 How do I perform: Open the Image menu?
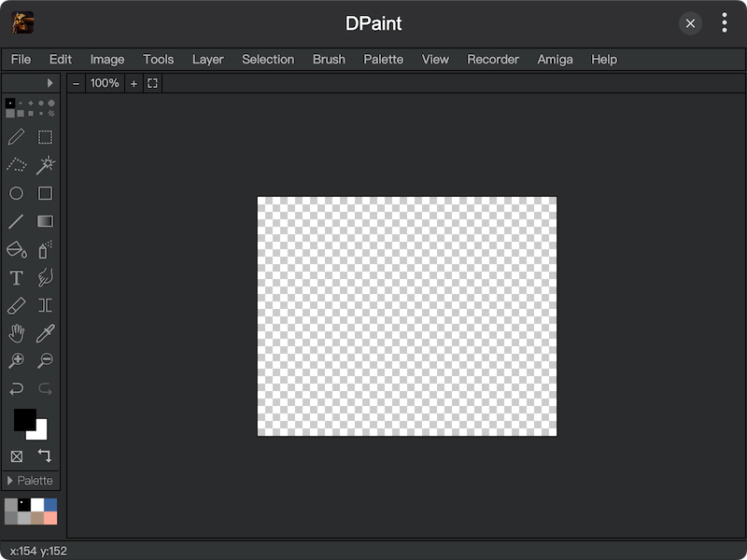pos(107,60)
